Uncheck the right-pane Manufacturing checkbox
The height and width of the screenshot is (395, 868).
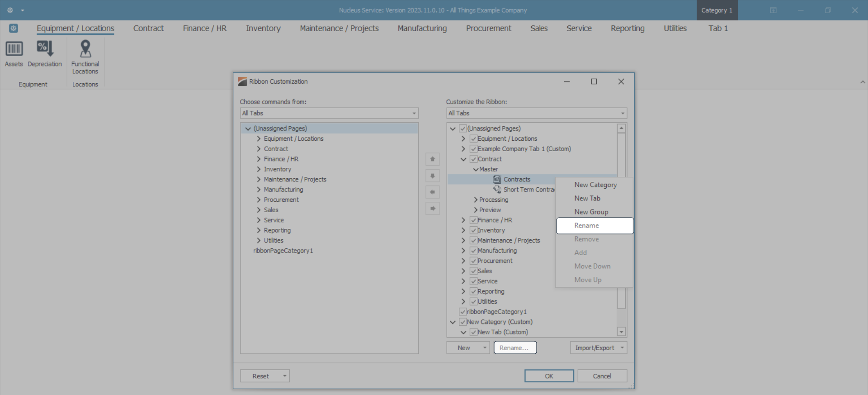coord(473,251)
